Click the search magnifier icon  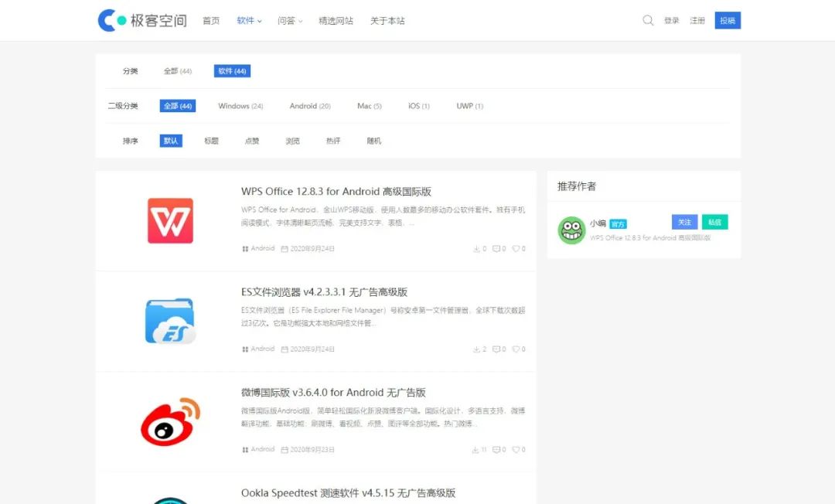(x=648, y=20)
